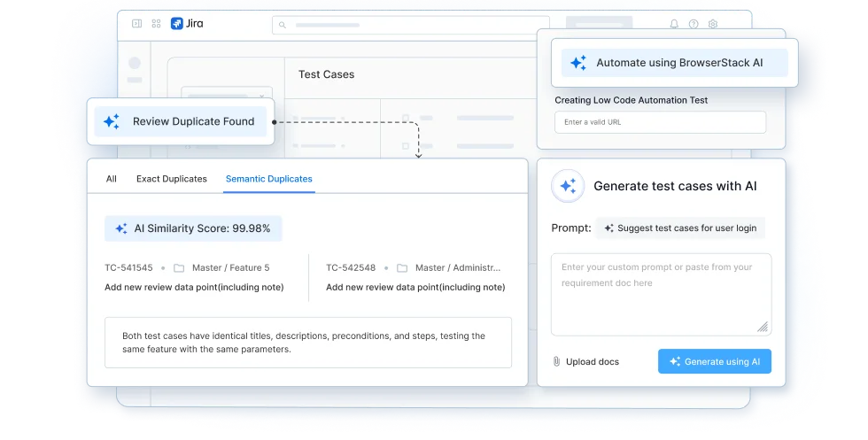This screenshot has width=868, height=440.
Task: Click Generate using AI button
Action: pos(715,361)
